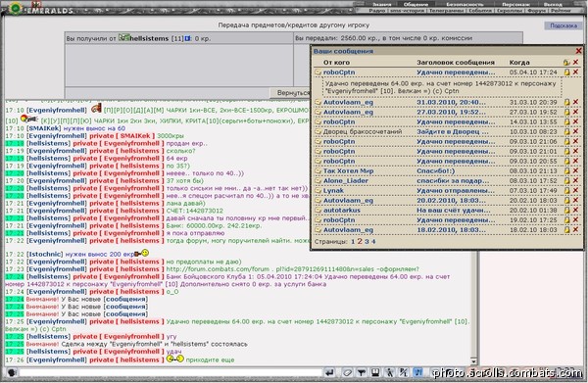Open the forum.combats.com link in chat
This screenshot has height=383, width=588.
[292, 269]
